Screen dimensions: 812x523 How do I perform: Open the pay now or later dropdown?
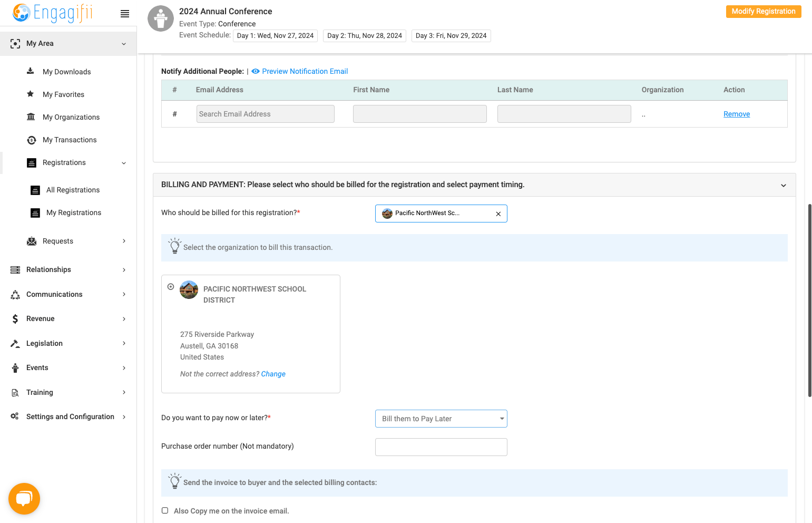pyautogui.click(x=441, y=419)
